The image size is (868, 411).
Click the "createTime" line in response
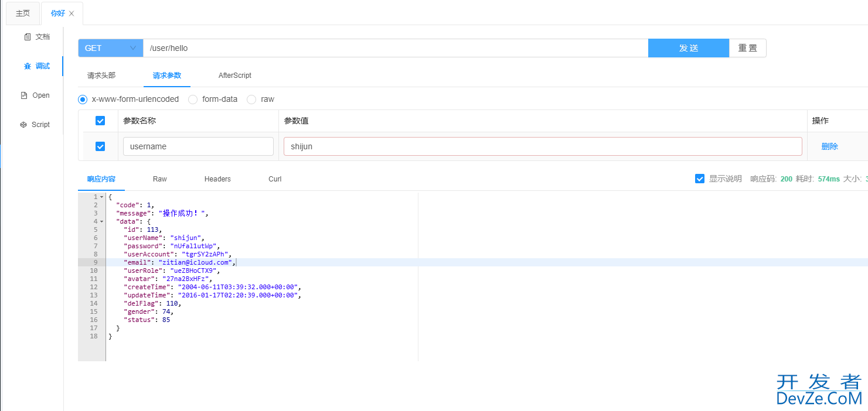tap(212, 287)
